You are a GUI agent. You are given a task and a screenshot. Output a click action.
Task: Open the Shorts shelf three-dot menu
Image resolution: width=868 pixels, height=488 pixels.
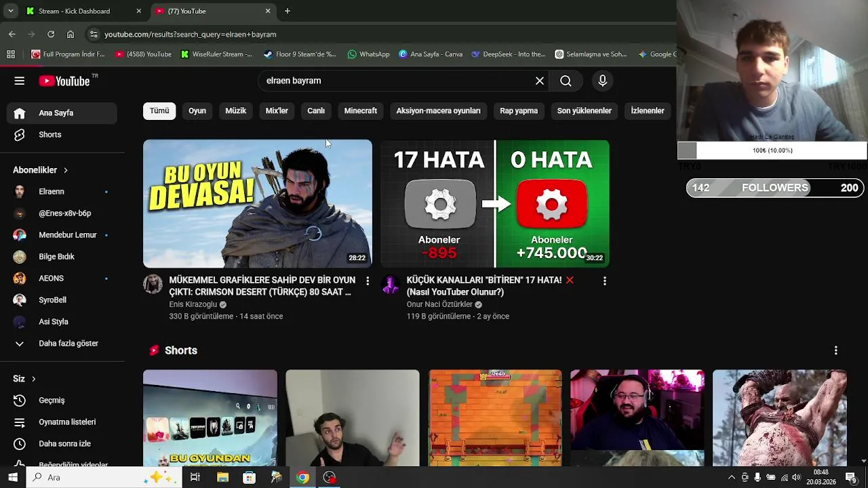click(x=835, y=350)
